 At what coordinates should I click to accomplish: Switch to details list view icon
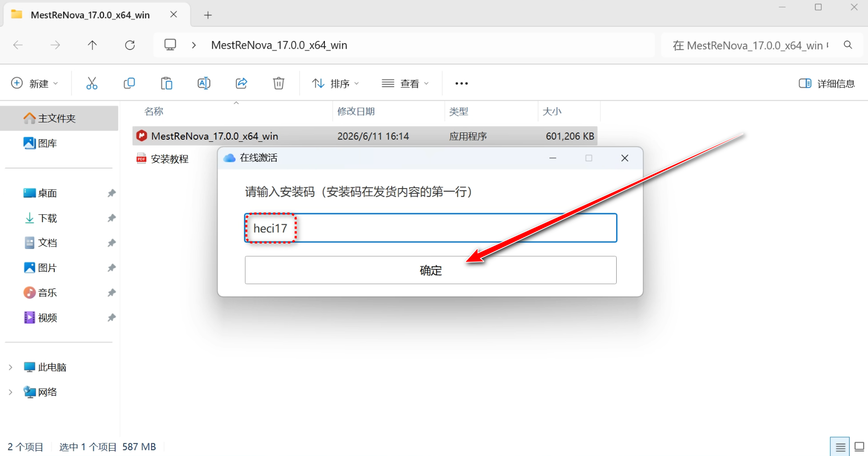840,448
